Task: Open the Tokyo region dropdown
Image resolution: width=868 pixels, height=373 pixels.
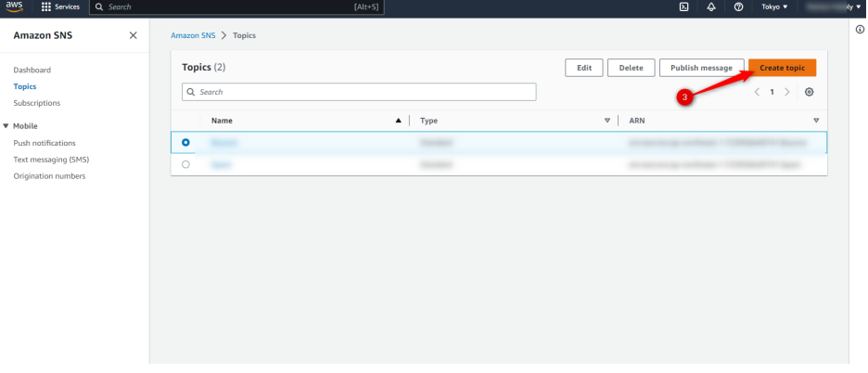Action: pos(773,6)
